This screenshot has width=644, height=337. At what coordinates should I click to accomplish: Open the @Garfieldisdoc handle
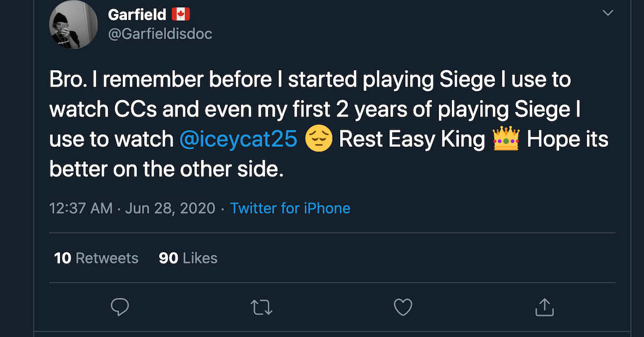160,33
